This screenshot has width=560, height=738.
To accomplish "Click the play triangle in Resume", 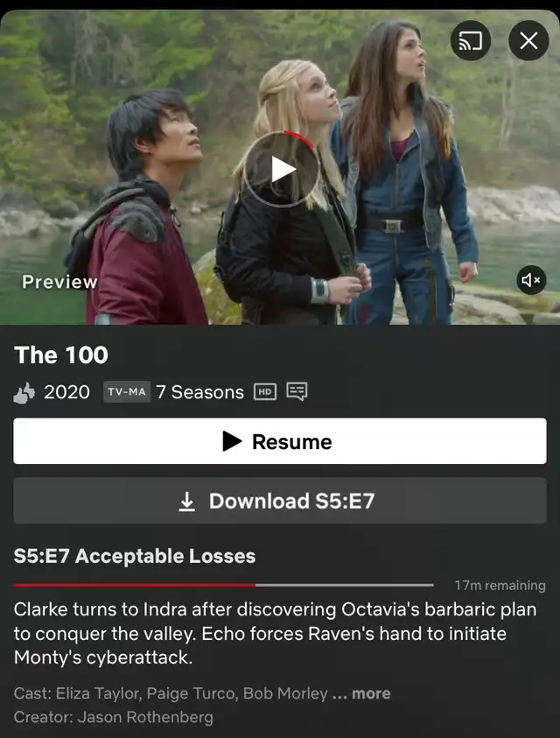I will 232,441.
